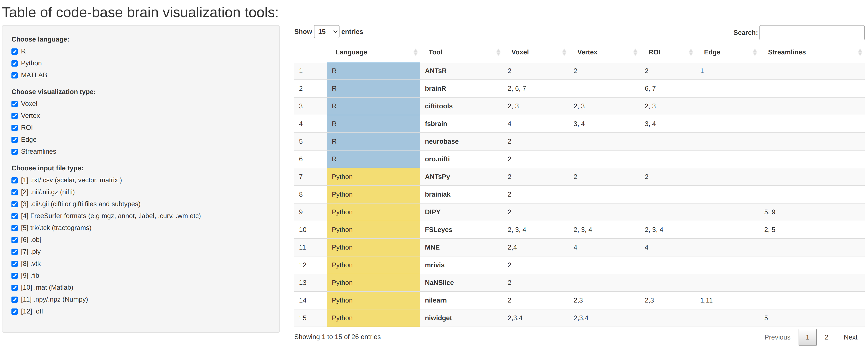Go to page 2 of results
This screenshot has width=868, height=355.
tap(826, 337)
